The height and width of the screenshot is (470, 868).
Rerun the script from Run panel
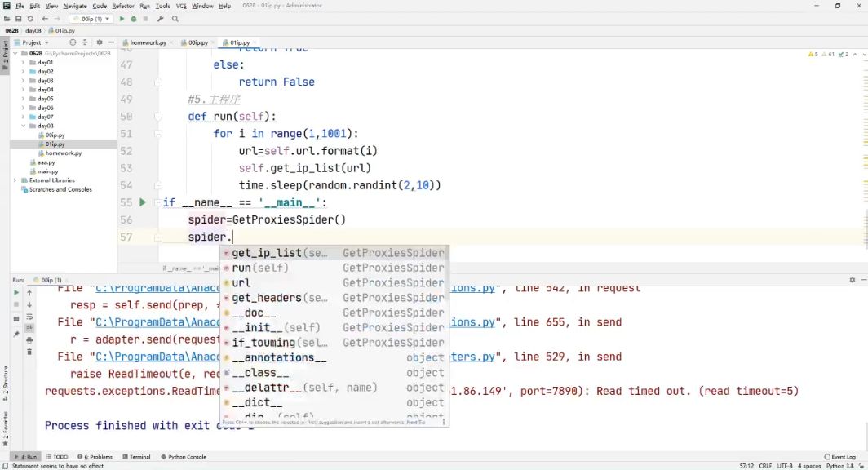coord(15,292)
